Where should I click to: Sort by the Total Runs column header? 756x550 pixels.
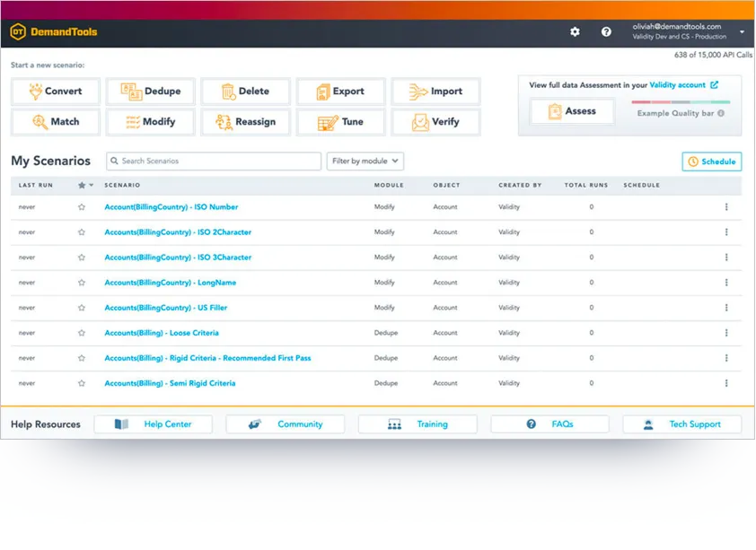tap(586, 185)
